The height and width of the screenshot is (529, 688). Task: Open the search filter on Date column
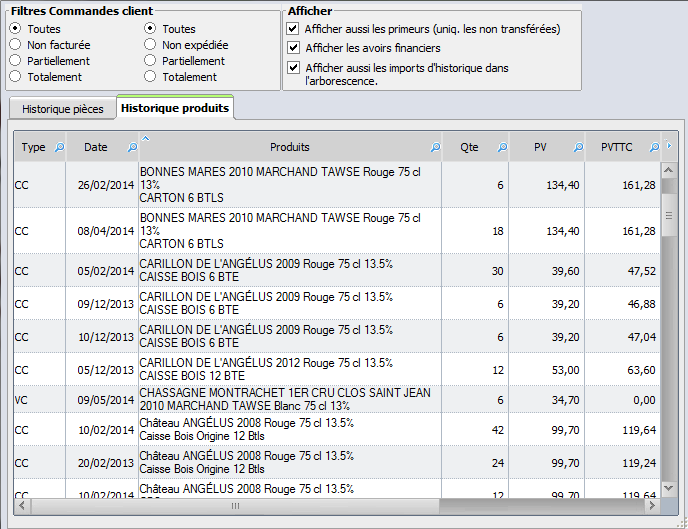click(x=132, y=147)
